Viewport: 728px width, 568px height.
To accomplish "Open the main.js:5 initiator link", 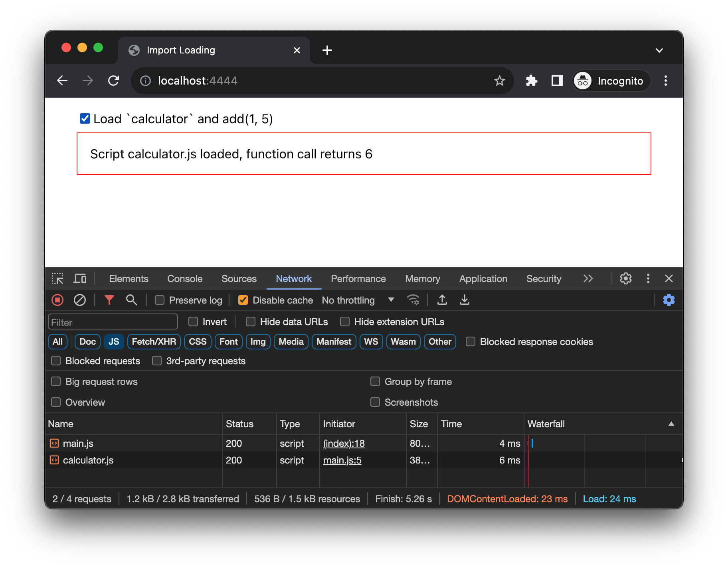I will (342, 460).
